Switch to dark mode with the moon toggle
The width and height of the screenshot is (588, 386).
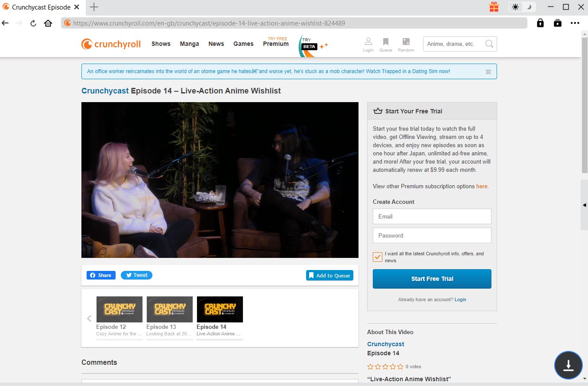529,7
